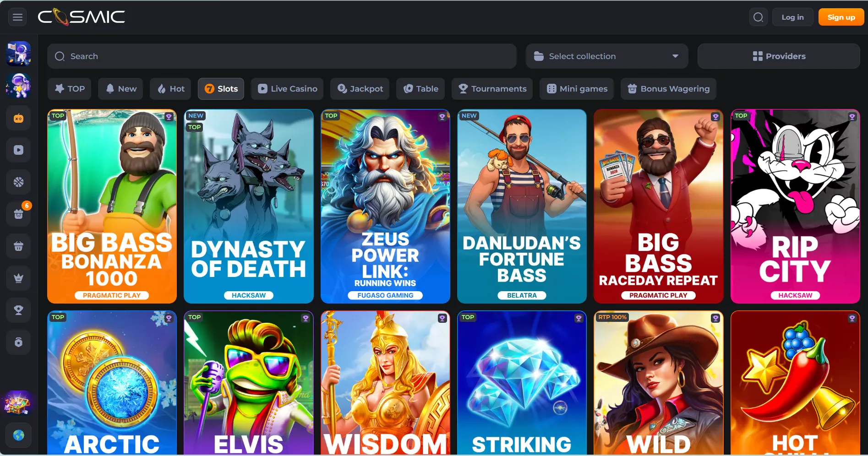The image size is (868, 456).
Task: Click trophy badge on Wisdom card
Action: tap(442, 318)
